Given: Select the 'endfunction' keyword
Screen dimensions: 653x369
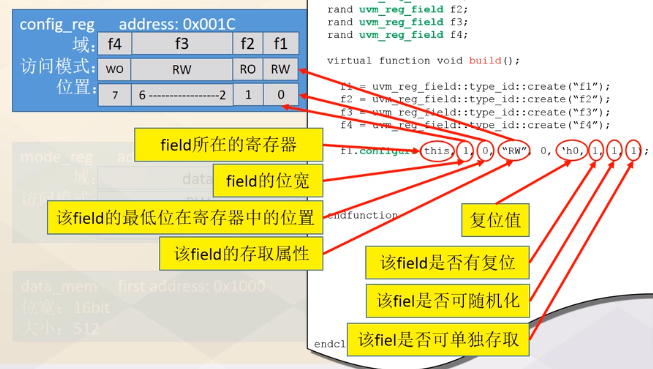Looking at the screenshot, I should (362, 215).
